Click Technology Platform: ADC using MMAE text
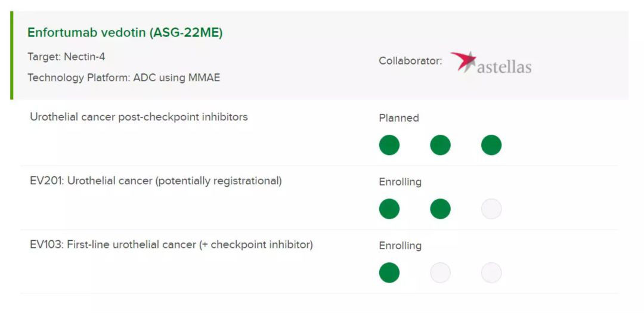644x313 pixels. (123, 78)
